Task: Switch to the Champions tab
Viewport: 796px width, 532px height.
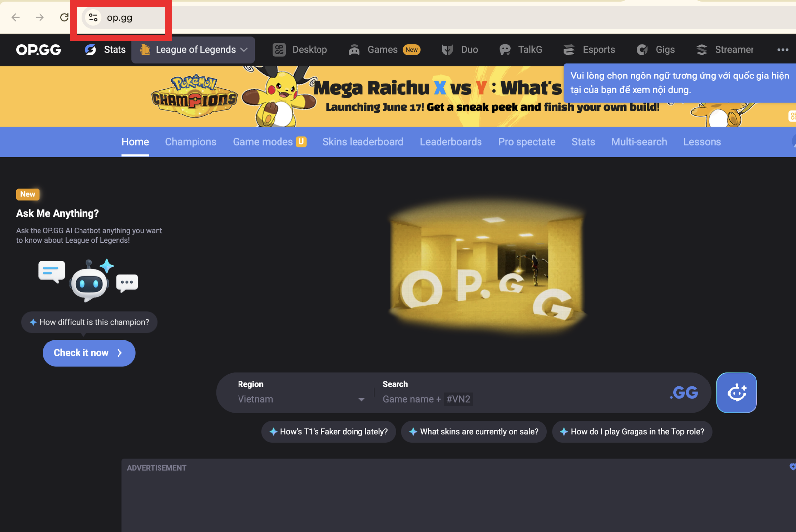Action: [x=191, y=142]
